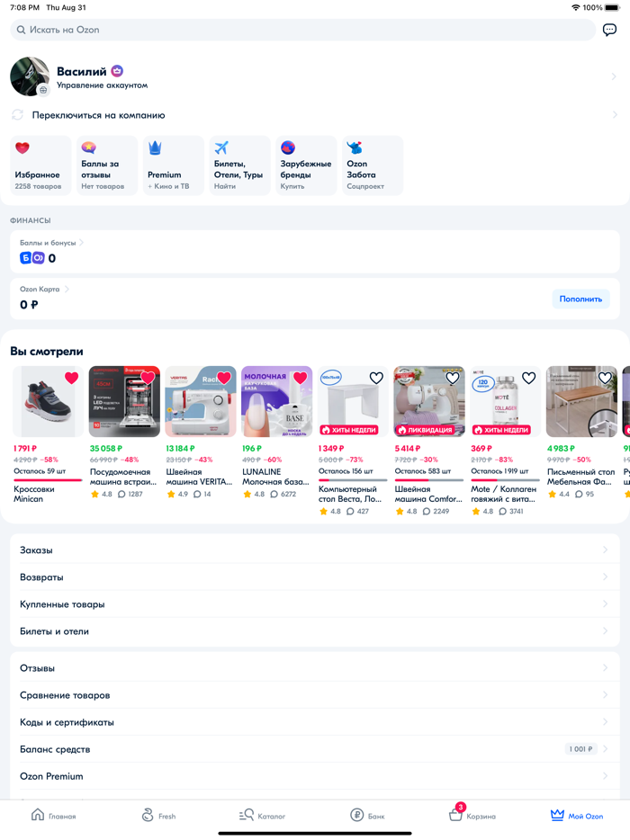630x840 pixels.
Task: Tap price 35 058 ₽
Action: pyautogui.click(x=106, y=449)
